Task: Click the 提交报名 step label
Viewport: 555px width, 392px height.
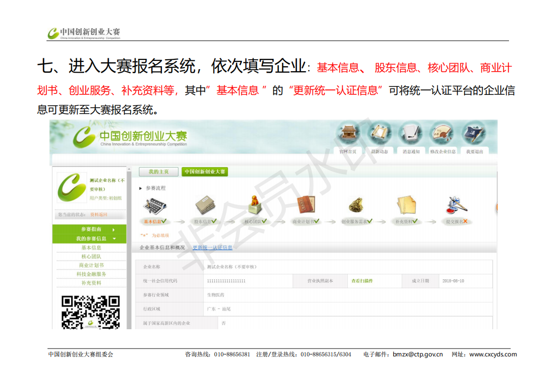Action: click(455, 221)
